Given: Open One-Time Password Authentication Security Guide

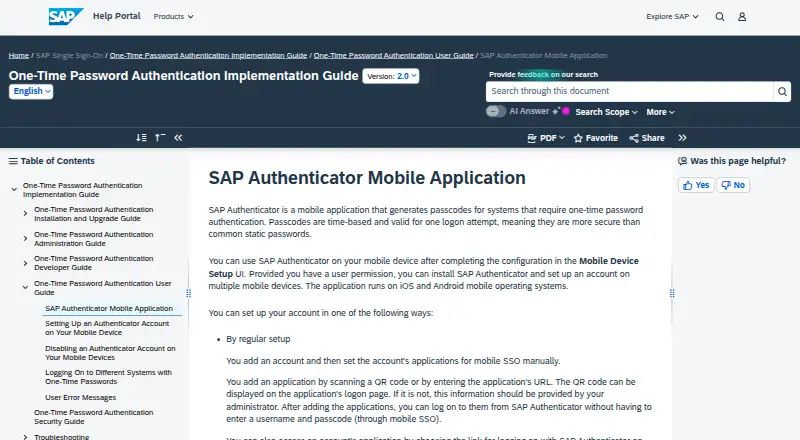Looking at the screenshot, I should coord(93,417).
